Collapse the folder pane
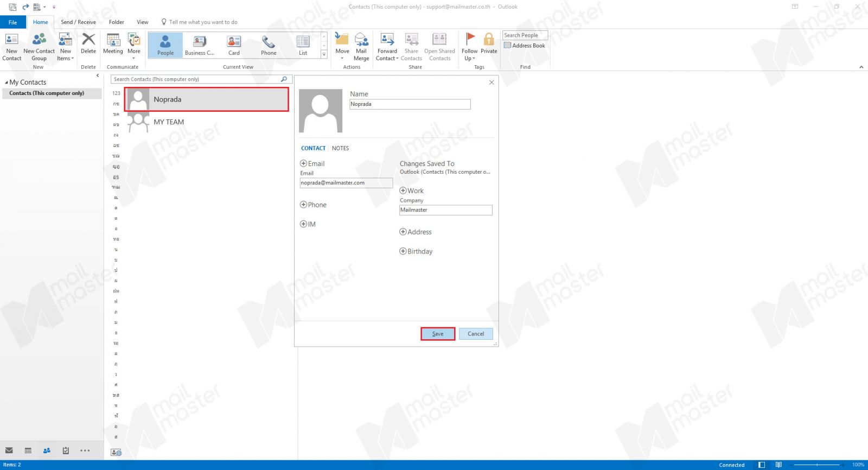868x470 pixels. [x=98, y=75]
